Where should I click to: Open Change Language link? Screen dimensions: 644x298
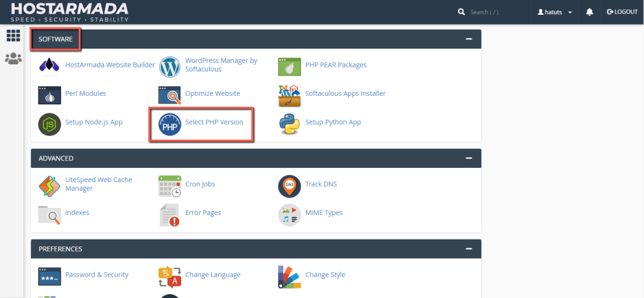point(213,275)
